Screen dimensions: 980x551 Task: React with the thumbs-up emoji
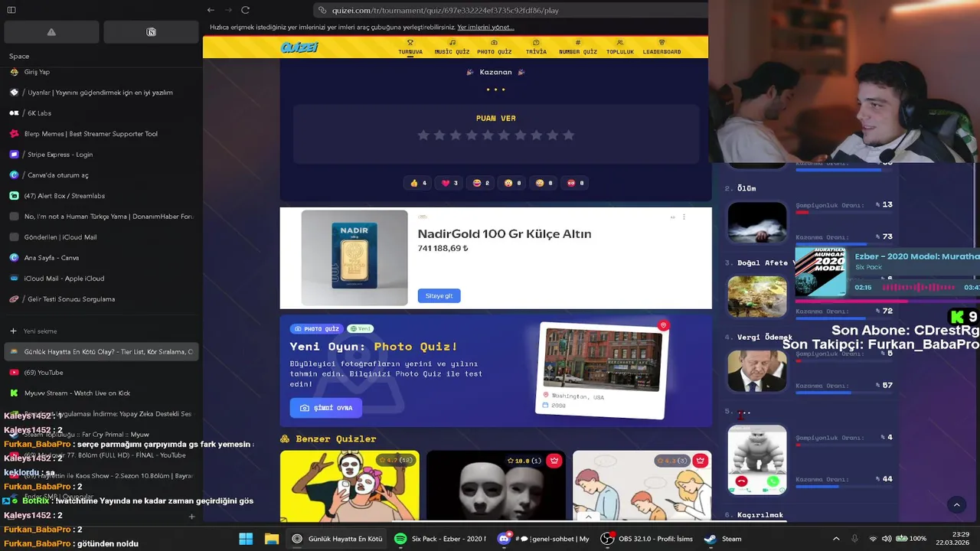(418, 183)
